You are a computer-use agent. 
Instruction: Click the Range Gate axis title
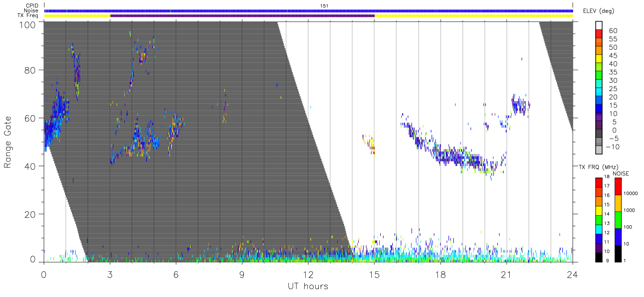[8, 142]
